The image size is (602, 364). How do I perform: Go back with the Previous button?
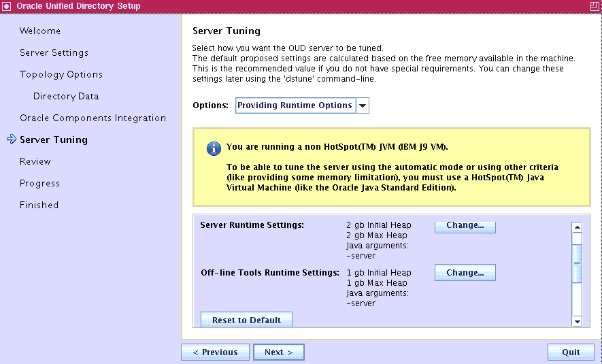(x=215, y=352)
